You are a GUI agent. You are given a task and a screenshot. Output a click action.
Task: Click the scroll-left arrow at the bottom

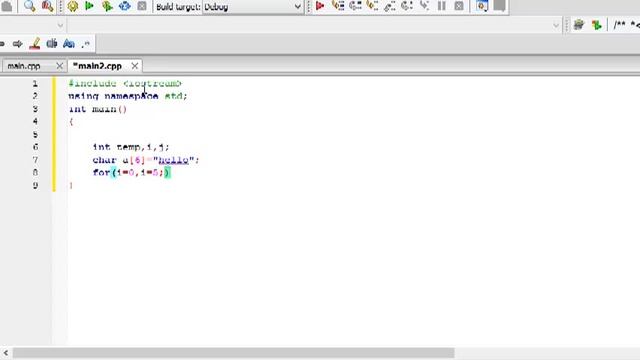tap(6, 353)
